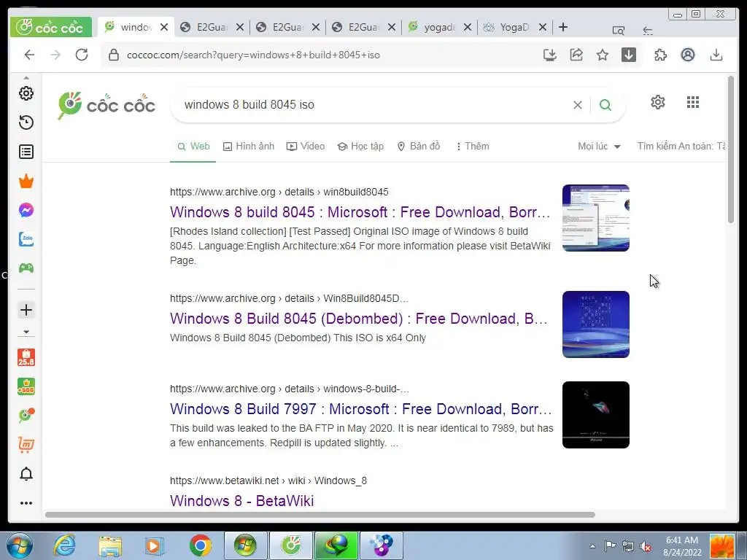Open the Mọi lúc time filter dropdown
Screen dimensions: 747x560
pos(600,146)
